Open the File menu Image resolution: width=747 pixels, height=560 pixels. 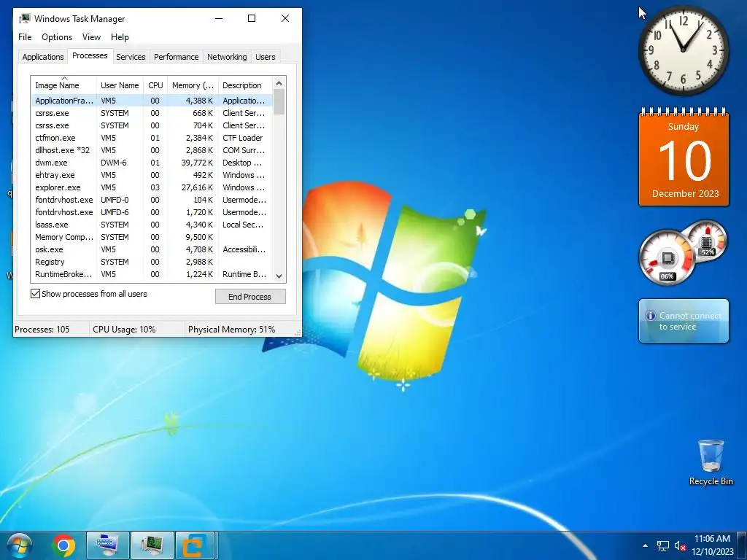(x=25, y=37)
